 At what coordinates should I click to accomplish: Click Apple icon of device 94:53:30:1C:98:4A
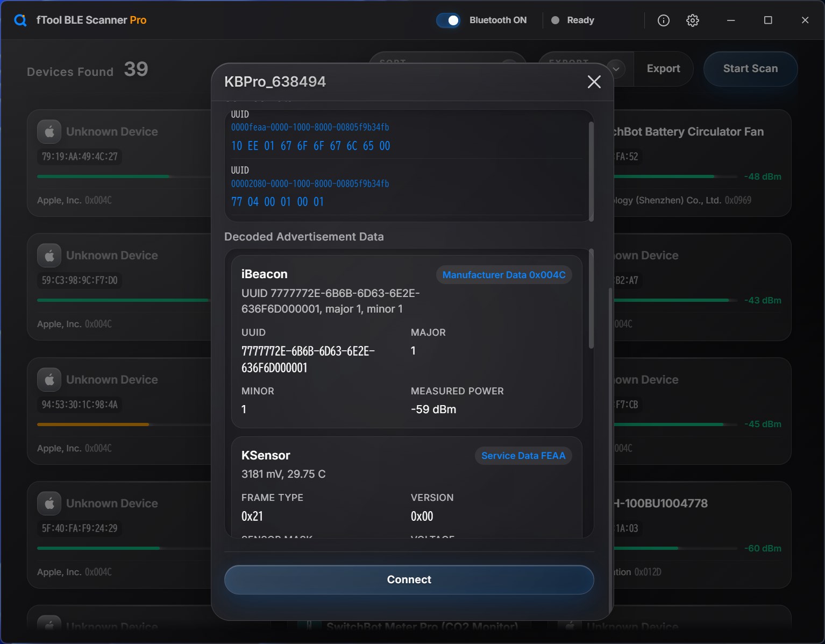coord(49,380)
